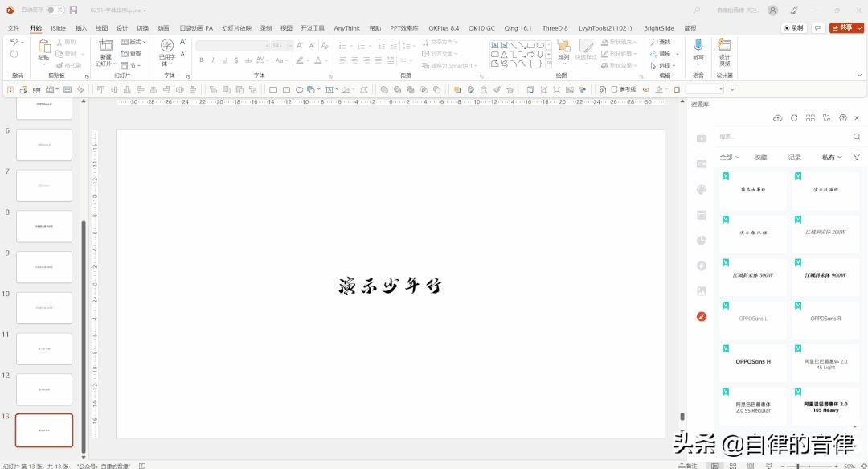Open the 版式 layout dropdown

click(133, 42)
